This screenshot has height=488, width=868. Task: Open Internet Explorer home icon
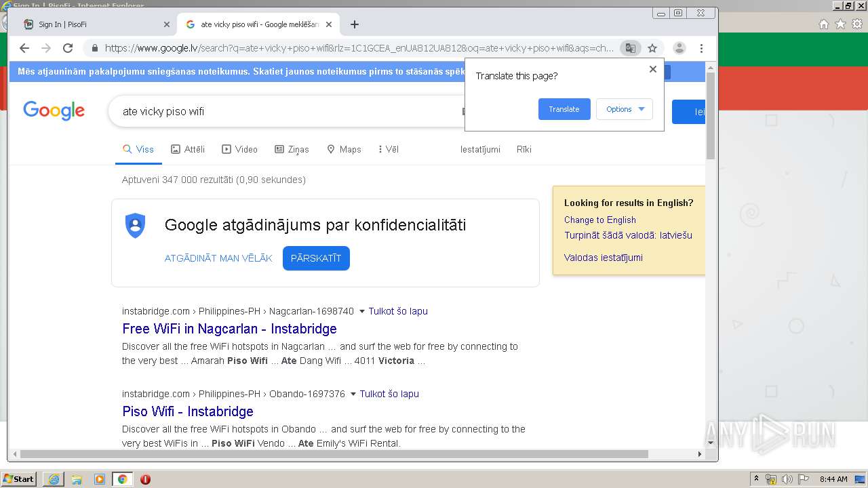(824, 24)
